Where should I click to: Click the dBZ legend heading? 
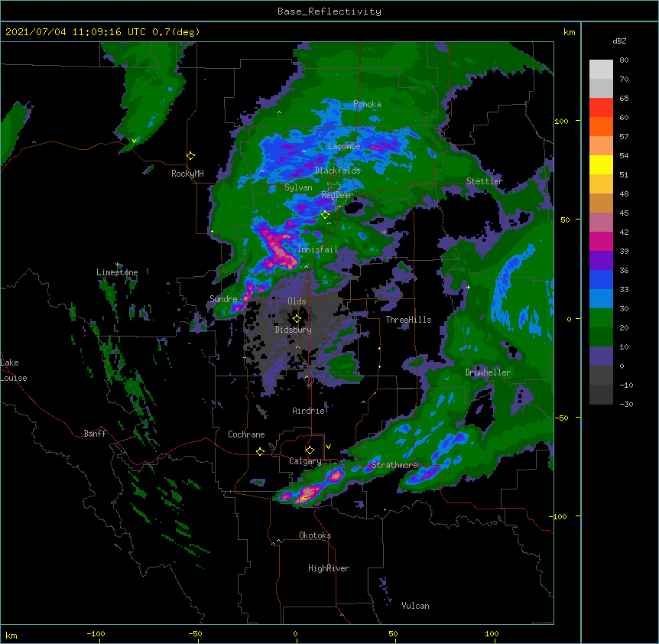pos(619,41)
